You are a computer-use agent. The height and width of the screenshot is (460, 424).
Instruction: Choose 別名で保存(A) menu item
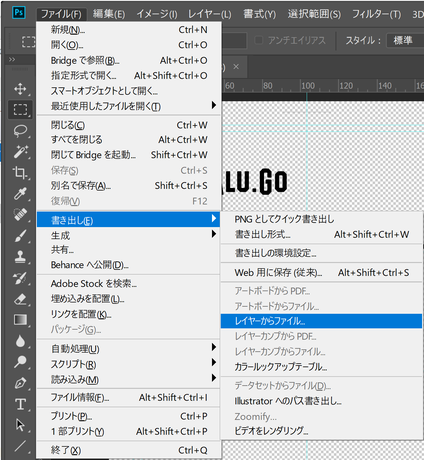point(128,185)
